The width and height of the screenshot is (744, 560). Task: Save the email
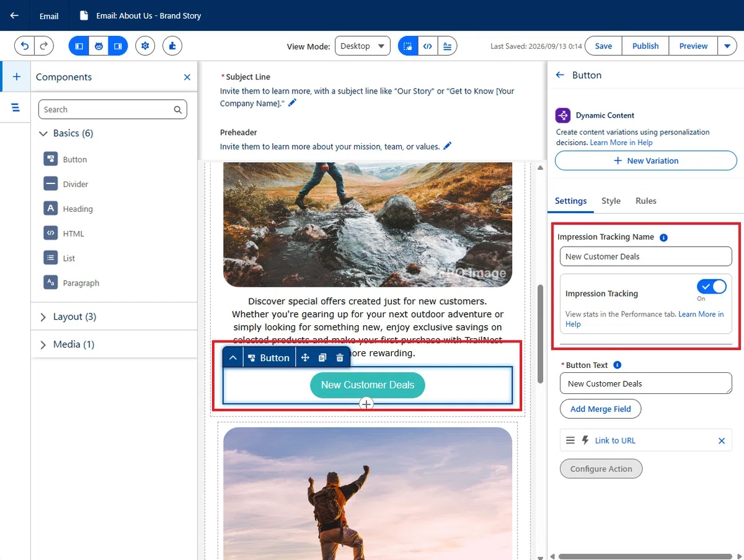tap(603, 46)
